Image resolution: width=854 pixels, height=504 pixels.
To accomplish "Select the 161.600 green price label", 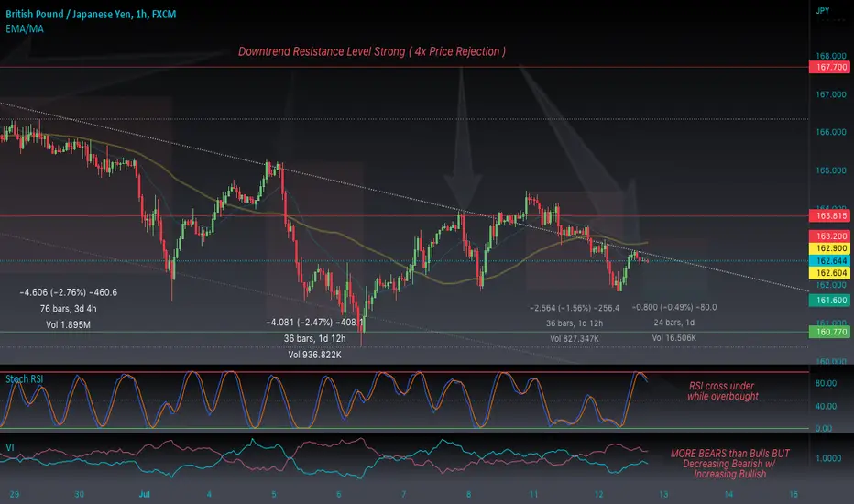I will coord(831,301).
